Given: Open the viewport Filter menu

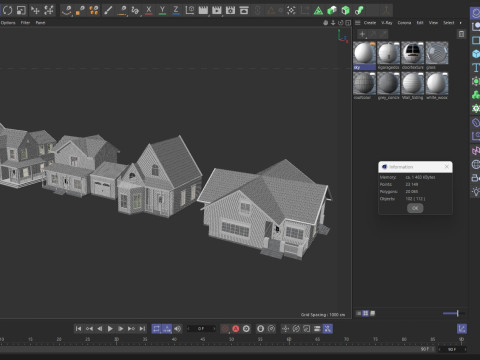Looking at the screenshot, I should coord(25,23).
